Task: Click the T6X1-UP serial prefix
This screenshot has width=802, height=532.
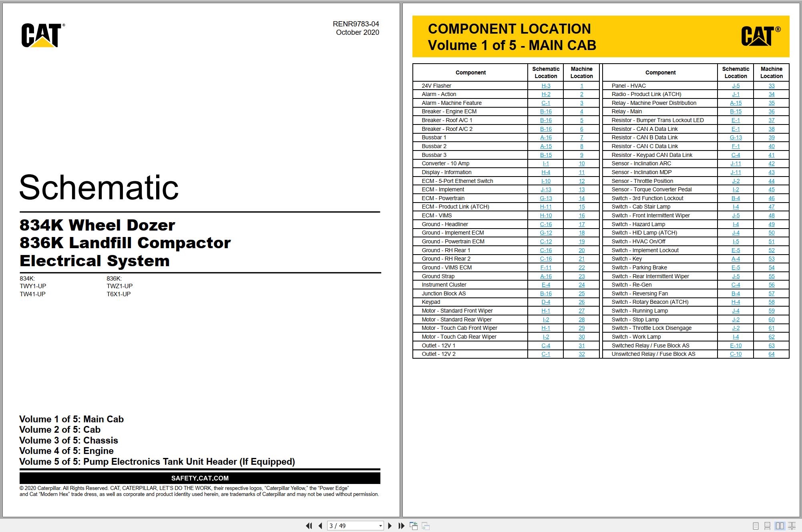Action: (119, 294)
